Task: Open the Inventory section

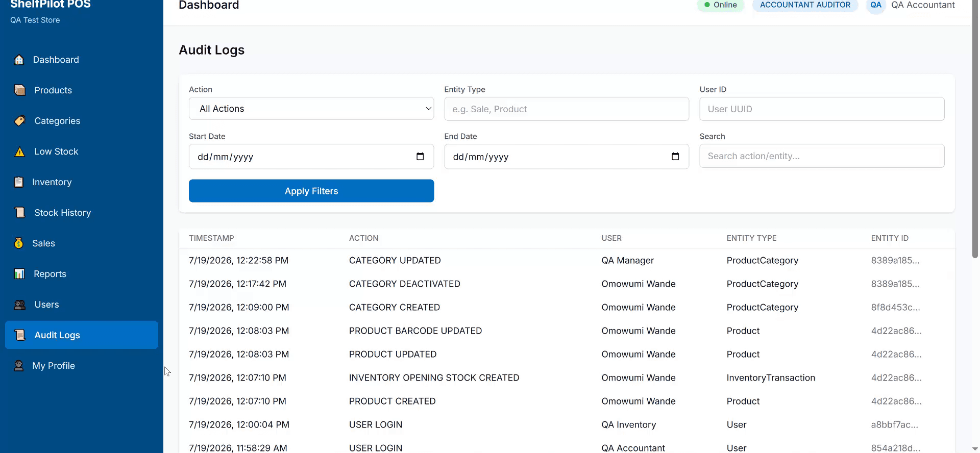Action: (x=82, y=182)
